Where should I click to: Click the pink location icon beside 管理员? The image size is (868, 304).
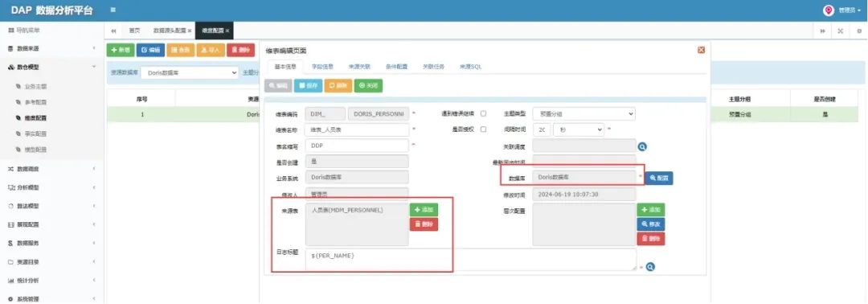click(828, 10)
